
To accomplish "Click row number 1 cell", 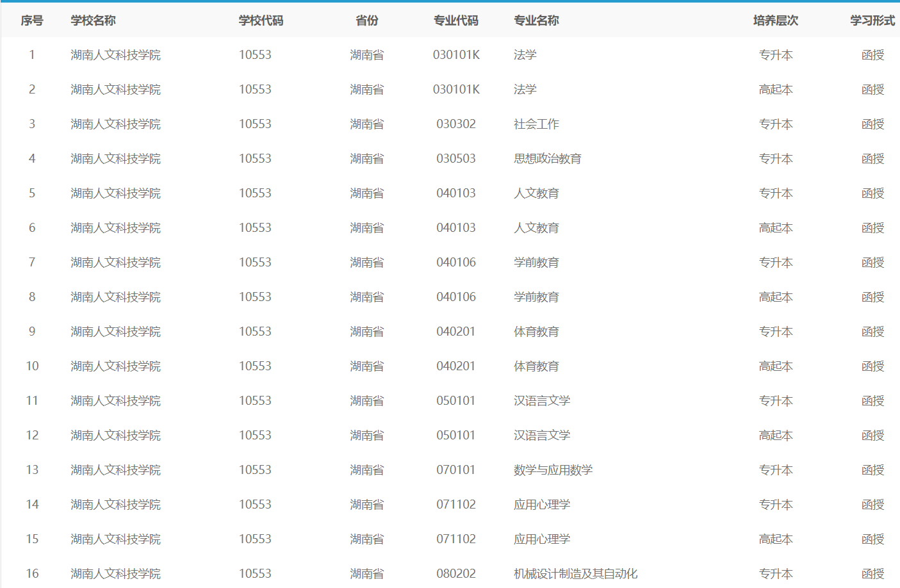I will [x=32, y=55].
